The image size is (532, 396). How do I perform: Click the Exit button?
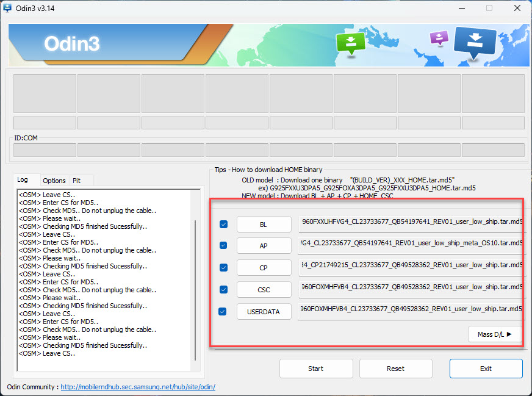pyautogui.click(x=486, y=369)
